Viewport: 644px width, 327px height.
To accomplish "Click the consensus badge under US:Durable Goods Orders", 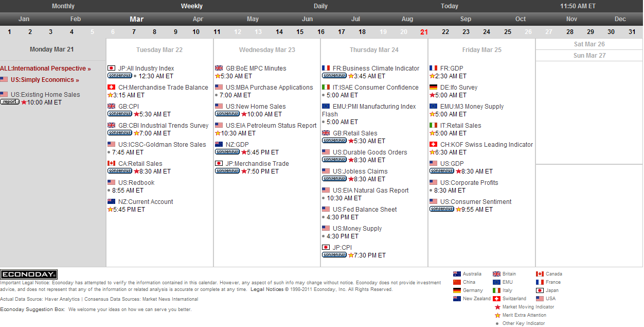I will [x=334, y=160].
